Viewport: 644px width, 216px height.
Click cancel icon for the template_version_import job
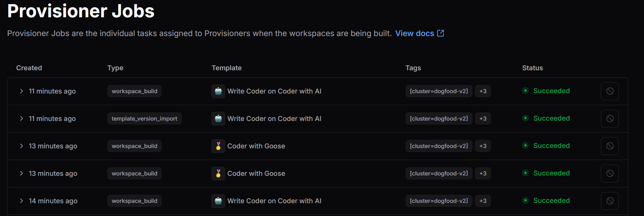[609, 119]
